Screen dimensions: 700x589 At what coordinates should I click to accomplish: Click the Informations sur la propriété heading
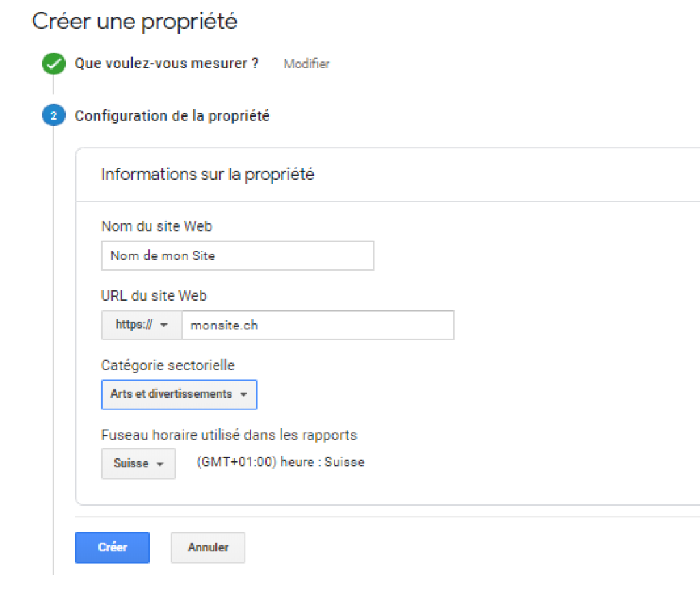click(x=208, y=174)
